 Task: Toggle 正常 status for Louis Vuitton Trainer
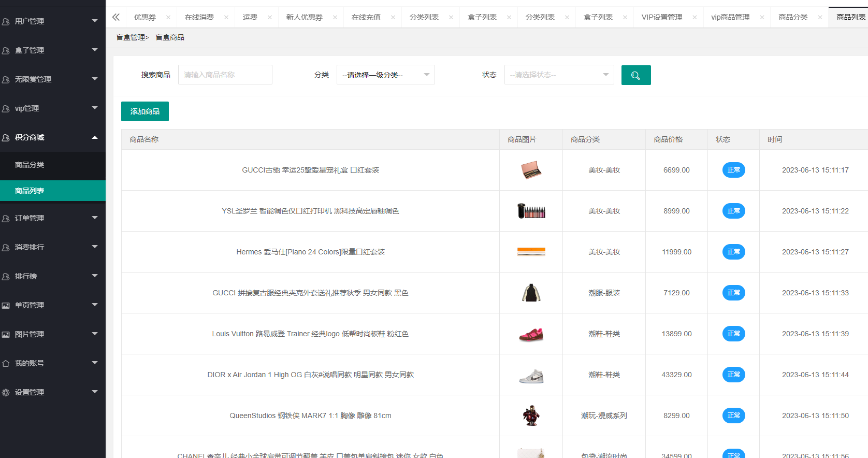coord(733,334)
